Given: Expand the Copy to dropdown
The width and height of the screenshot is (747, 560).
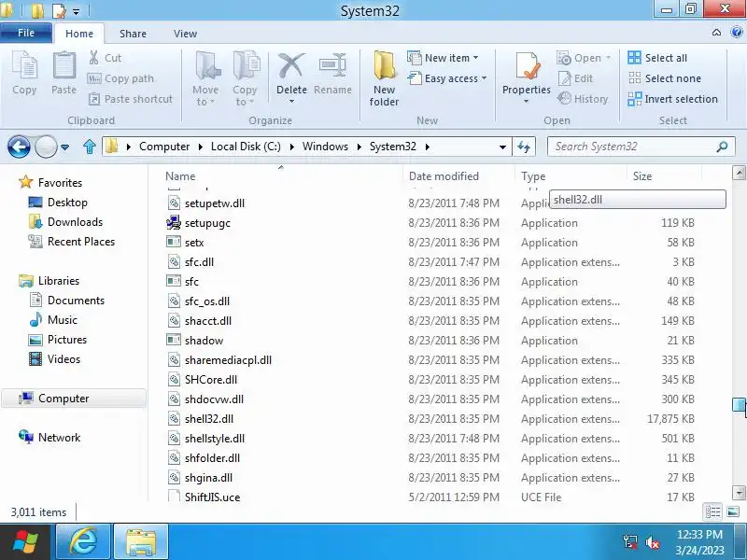Looking at the screenshot, I should click(x=251, y=102).
